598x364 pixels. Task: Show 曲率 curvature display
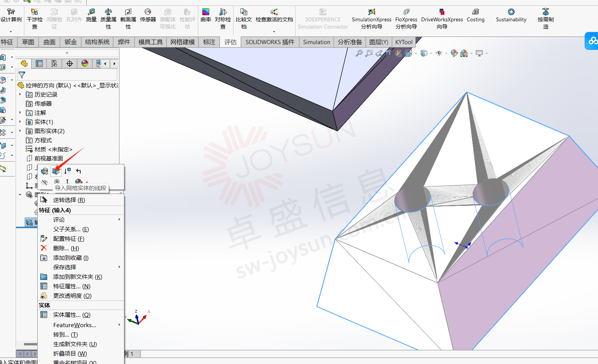[206, 16]
